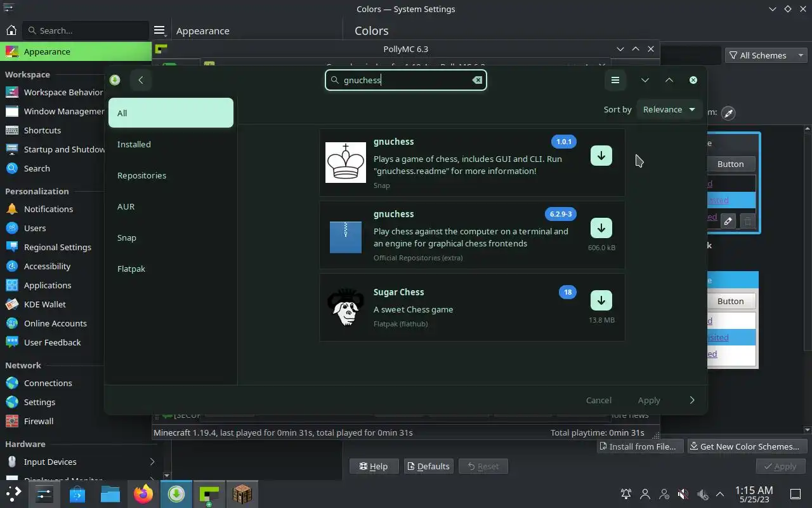Clear the gnuchess search text

[477, 80]
